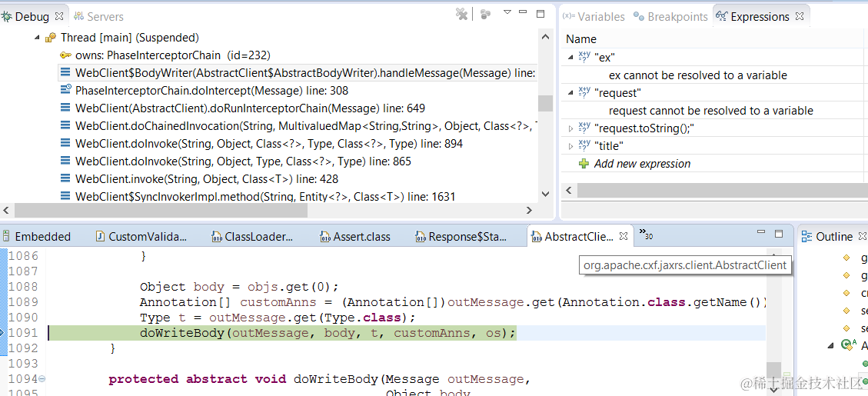Click the stack frame icon beside WebClient.invoke

click(x=65, y=179)
